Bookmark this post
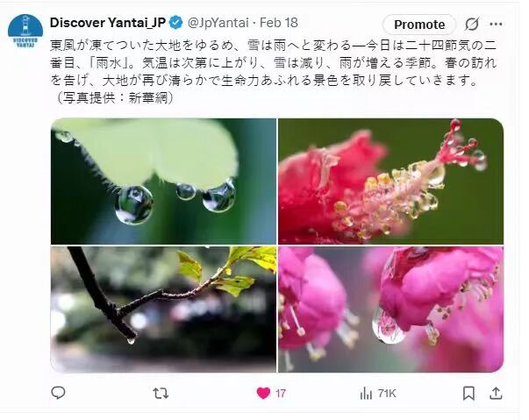The image size is (529, 420). (468, 393)
